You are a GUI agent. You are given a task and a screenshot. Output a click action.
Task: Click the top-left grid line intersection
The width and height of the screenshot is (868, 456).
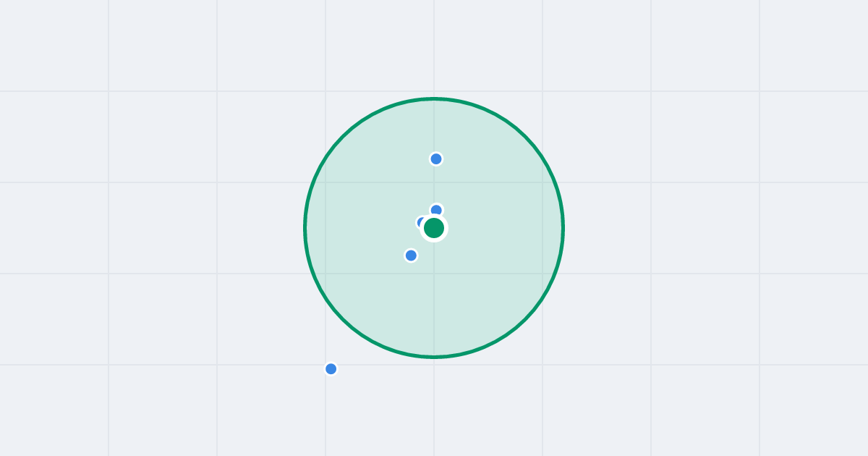pos(109,91)
